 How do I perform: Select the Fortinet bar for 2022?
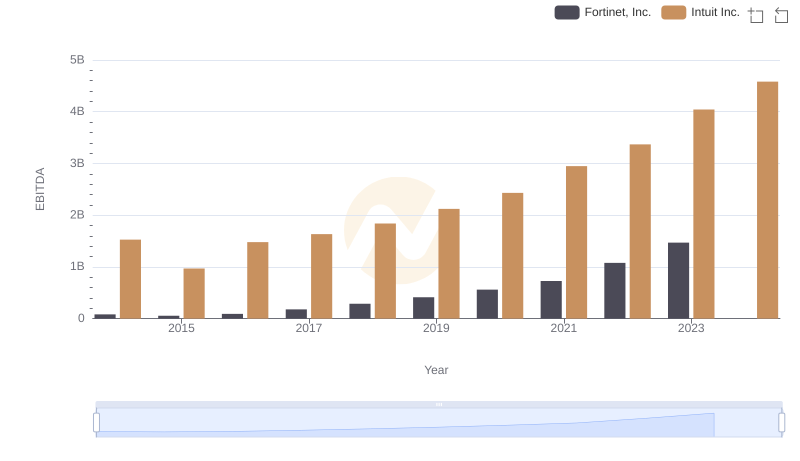point(614,291)
